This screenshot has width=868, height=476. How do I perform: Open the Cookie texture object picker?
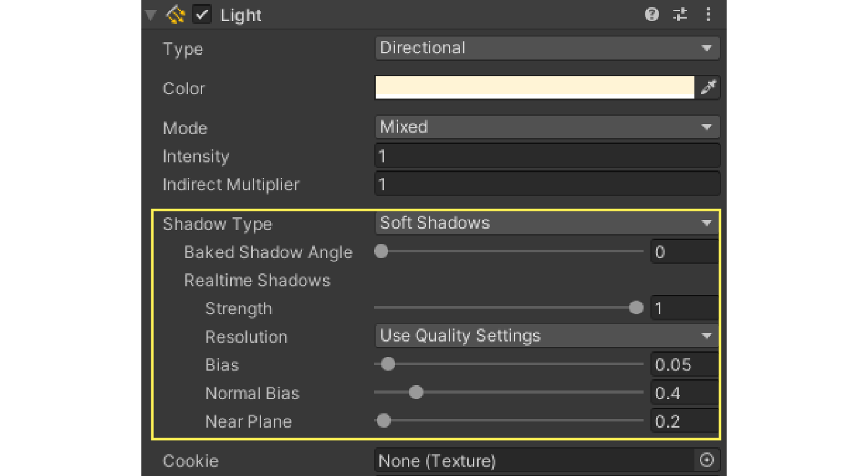point(707,461)
